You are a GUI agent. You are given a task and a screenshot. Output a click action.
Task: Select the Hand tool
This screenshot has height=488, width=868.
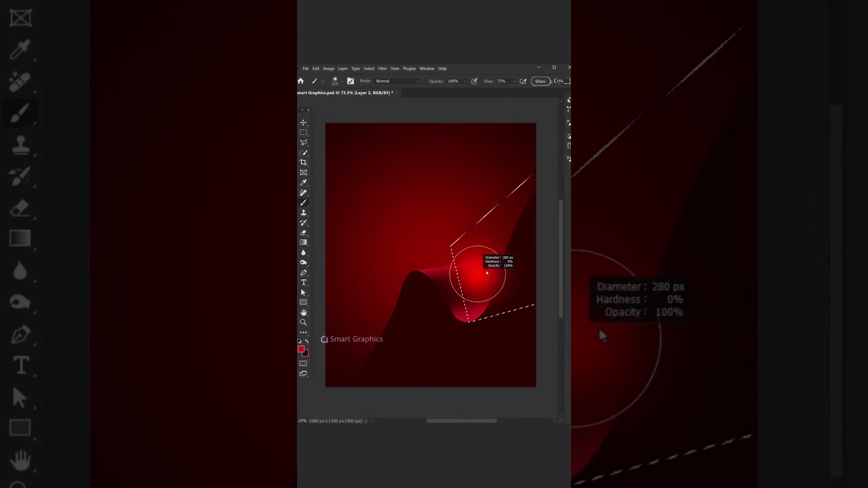click(x=303, y=312)
